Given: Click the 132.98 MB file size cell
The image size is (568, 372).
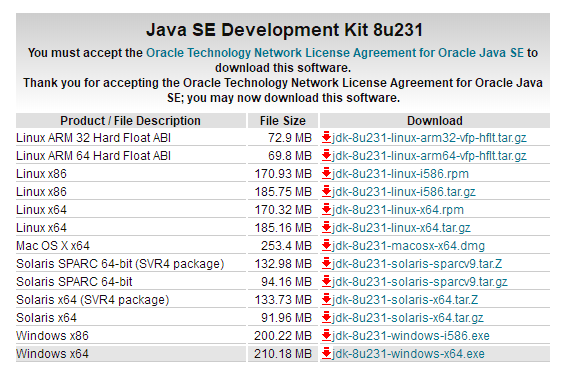Looking at the screenshot, I should click(x=283, y=264).
